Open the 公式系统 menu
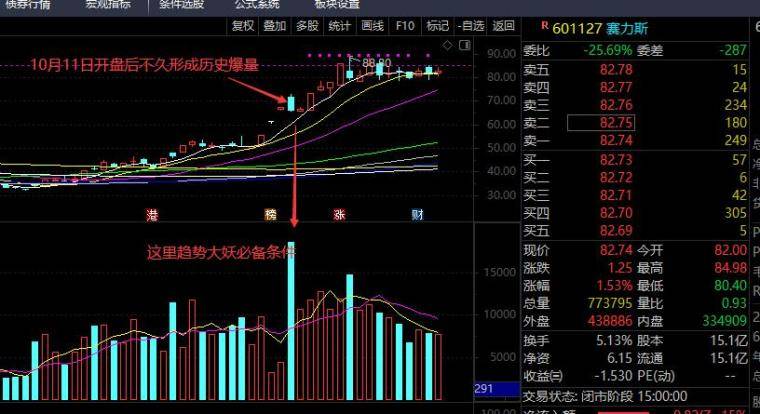 (x=257, y=4)
